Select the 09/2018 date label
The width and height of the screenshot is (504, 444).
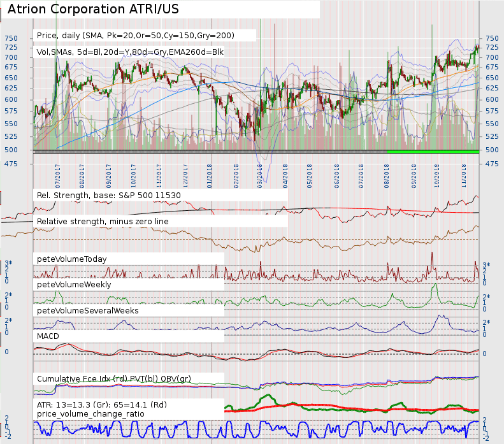414,176
